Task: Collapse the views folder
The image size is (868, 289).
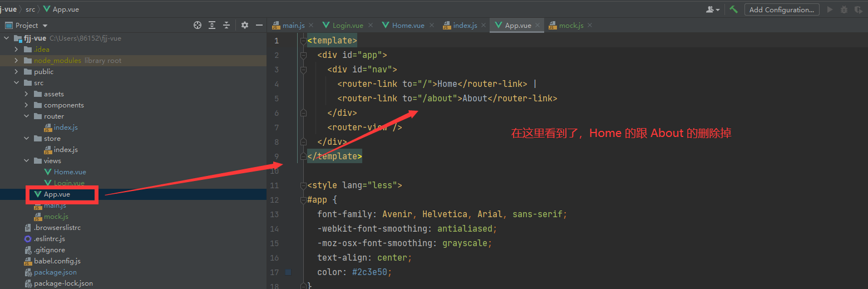Action: coord(26,161)
